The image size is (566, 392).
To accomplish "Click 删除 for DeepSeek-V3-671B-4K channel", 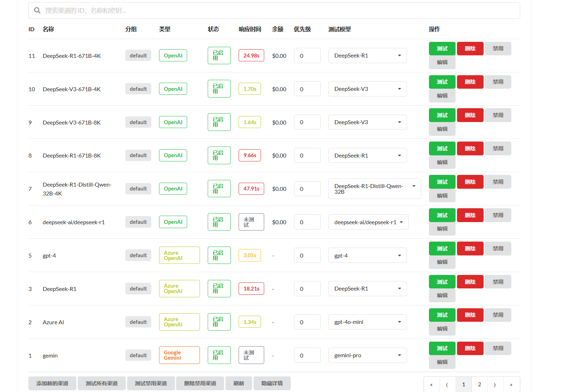I will pyautogui.click(x=470, y=82).
